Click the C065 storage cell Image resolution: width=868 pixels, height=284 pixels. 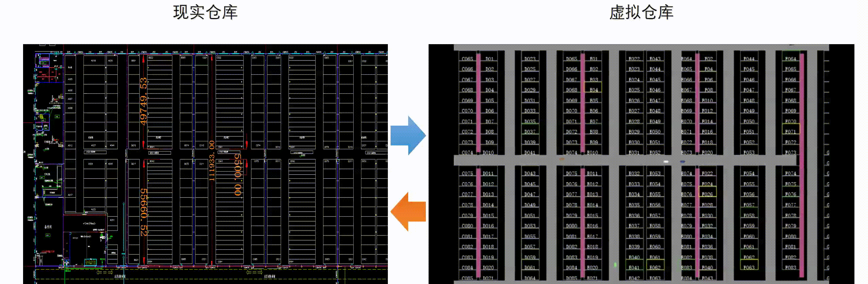pos(467,58)
